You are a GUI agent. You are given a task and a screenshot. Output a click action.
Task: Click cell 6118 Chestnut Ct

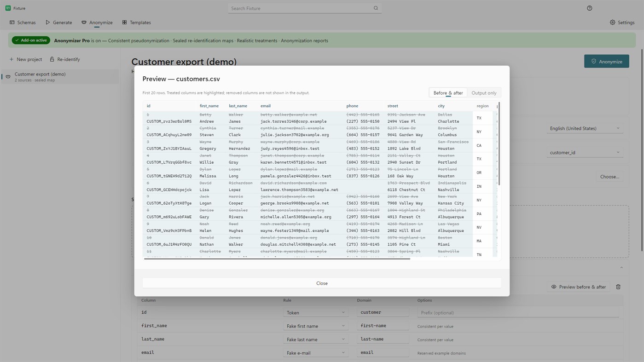point(406,190)
